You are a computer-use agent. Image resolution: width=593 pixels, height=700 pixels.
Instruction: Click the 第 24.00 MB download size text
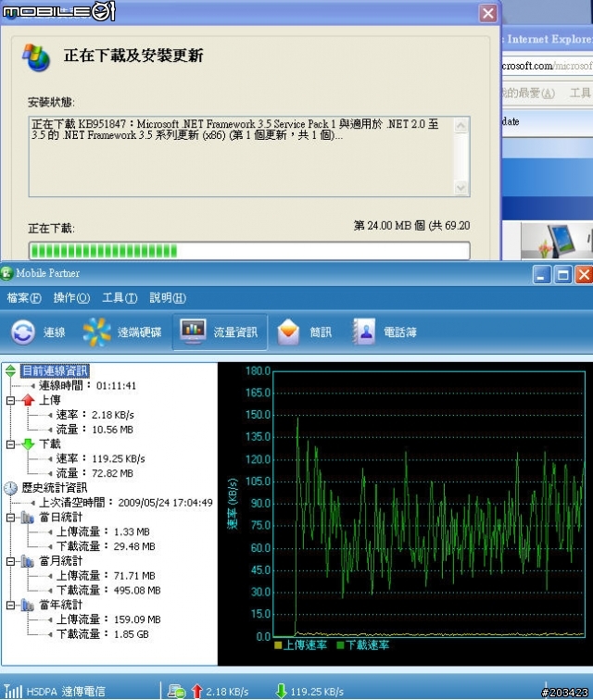tap(411, 226)
